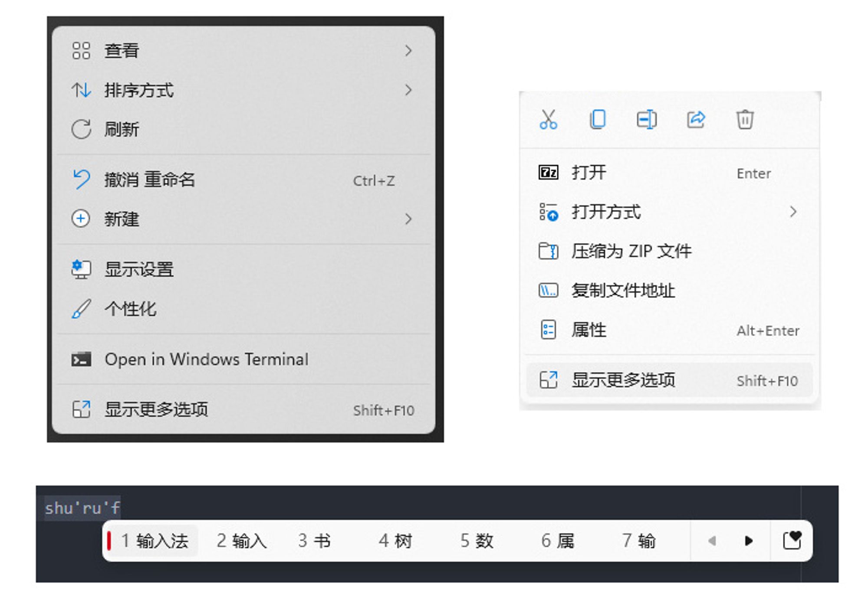Viewport: 868px width, 592px height.
Task: Select 压缩为 ZIP 文件 option
Action: (631, 251)
